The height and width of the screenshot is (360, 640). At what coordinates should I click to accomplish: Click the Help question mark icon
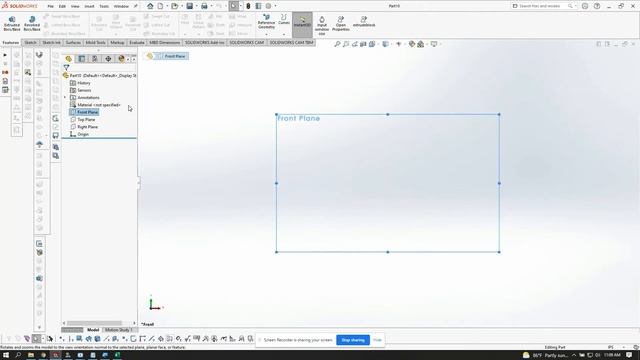point(597,6)
